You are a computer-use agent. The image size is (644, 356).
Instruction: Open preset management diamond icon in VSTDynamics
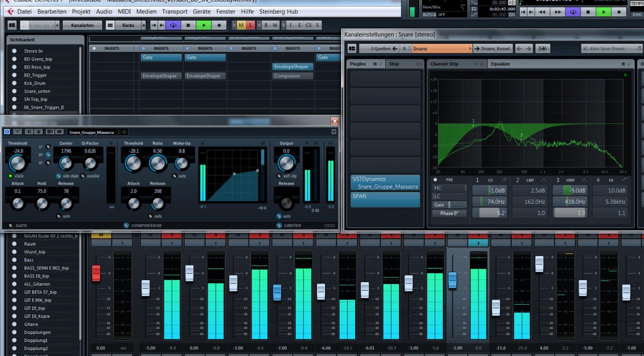(124, 132)
